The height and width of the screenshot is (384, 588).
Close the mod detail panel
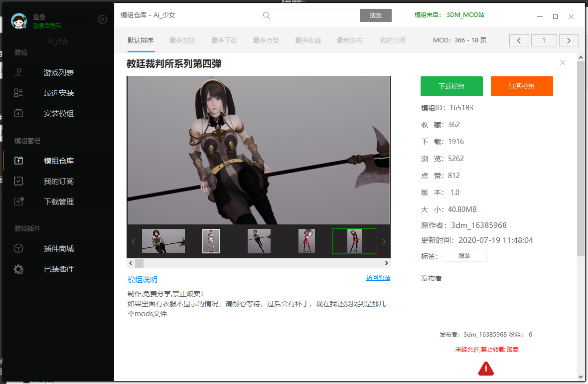[563, 63]
